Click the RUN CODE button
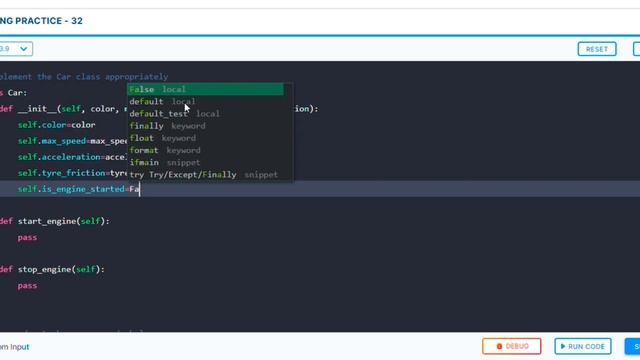This screenshot has width=640, height=360. 582,346
